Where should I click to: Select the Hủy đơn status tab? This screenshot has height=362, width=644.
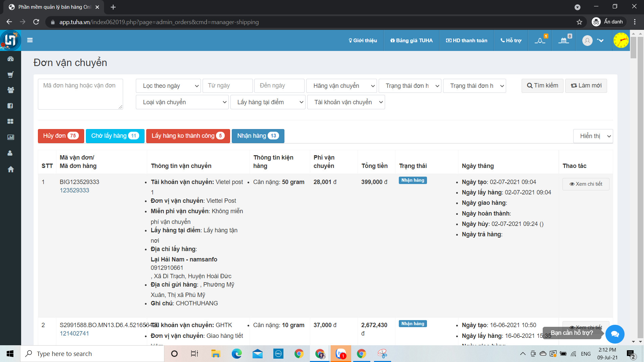click(x=61, y=136)
